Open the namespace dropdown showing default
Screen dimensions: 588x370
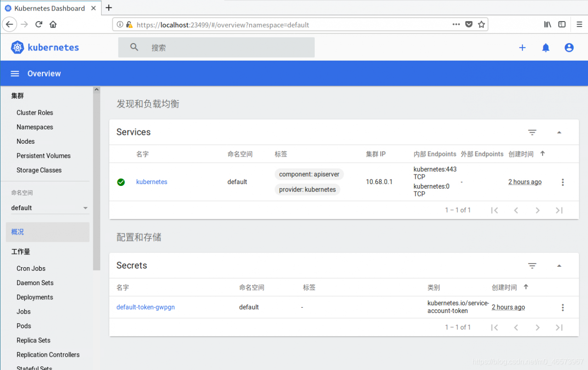(50, 208)
